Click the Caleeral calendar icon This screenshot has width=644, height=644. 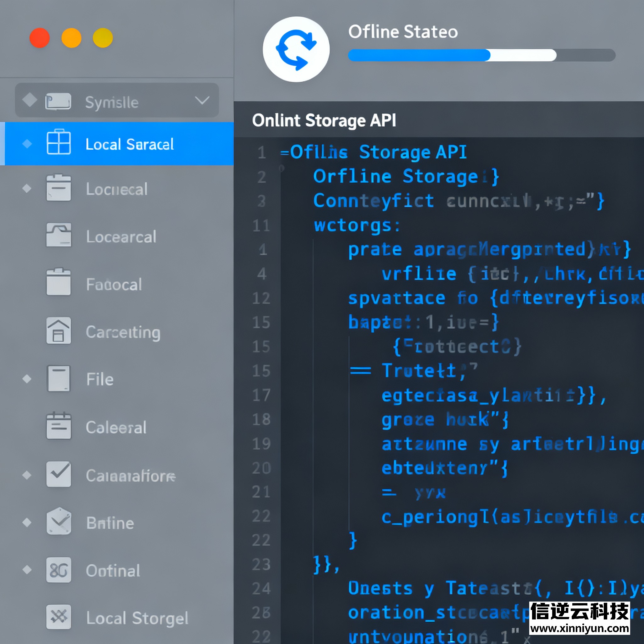pos(59,426)
